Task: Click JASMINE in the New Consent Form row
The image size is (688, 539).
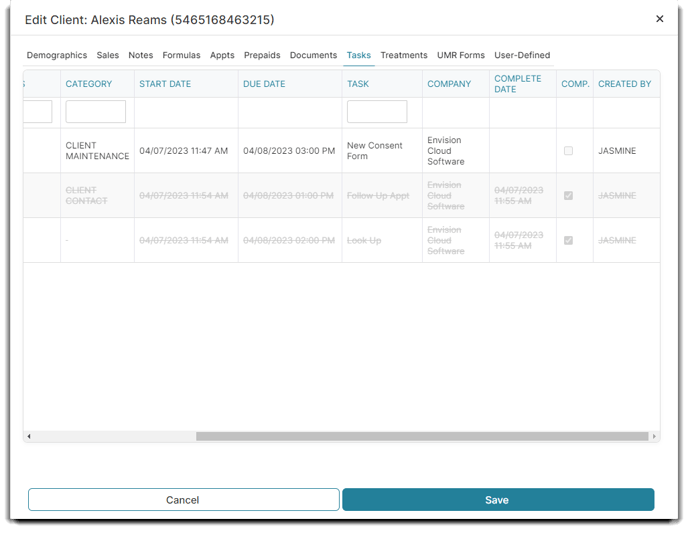Action: [617, 151]
